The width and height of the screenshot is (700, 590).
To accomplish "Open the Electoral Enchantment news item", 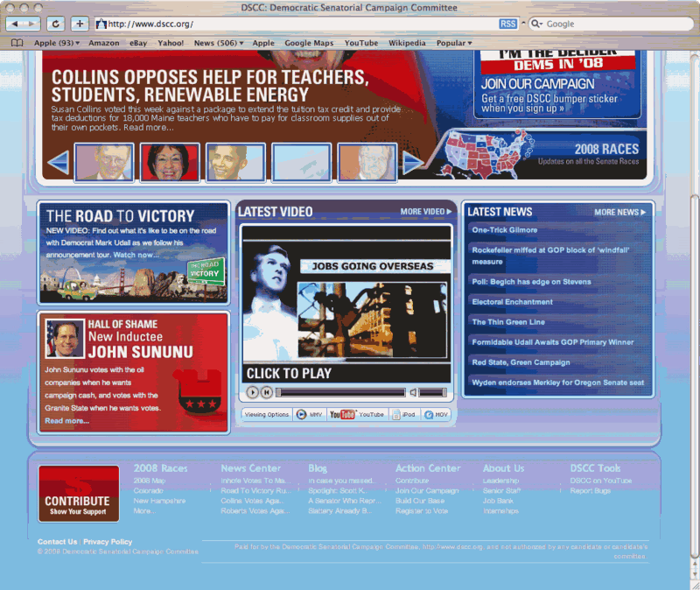I will click(x=512, y=302).
